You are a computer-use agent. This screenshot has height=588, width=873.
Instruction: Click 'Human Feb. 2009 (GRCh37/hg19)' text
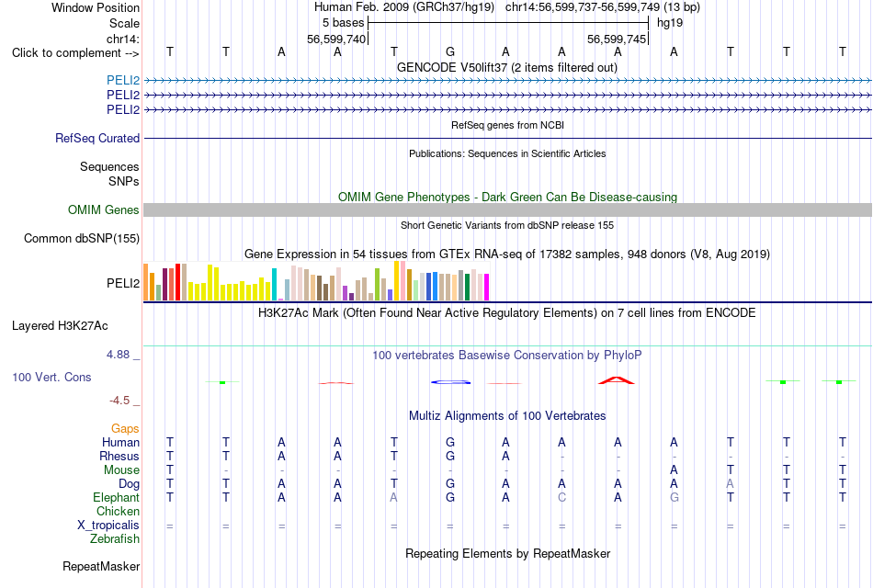tap(404, 7)
